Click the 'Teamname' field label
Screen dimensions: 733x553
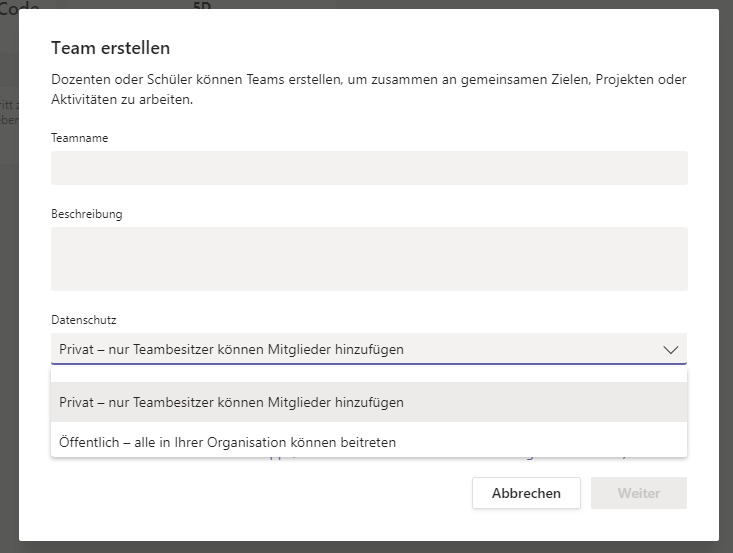(80, 138)
